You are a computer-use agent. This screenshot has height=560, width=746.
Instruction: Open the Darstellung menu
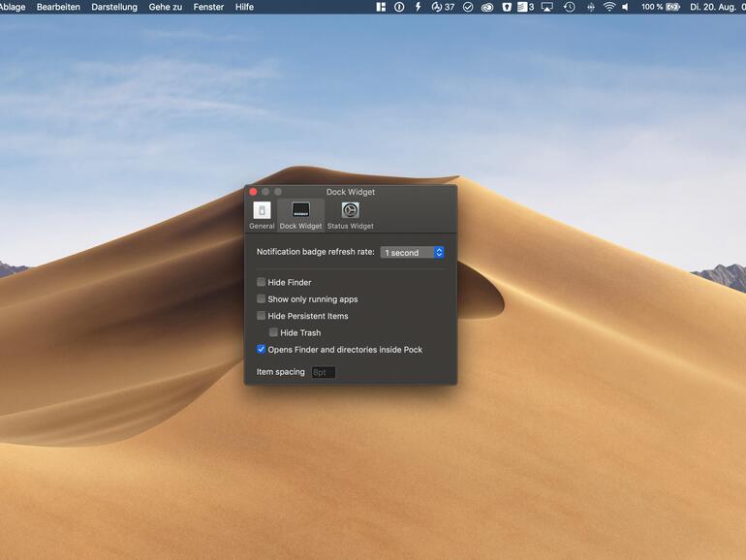click(114, 7)
